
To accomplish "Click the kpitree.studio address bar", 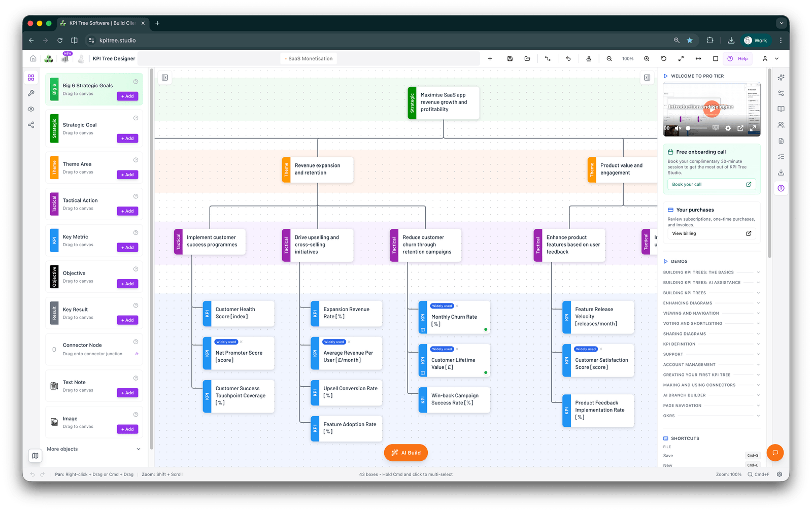I will [x=378, y=41].
